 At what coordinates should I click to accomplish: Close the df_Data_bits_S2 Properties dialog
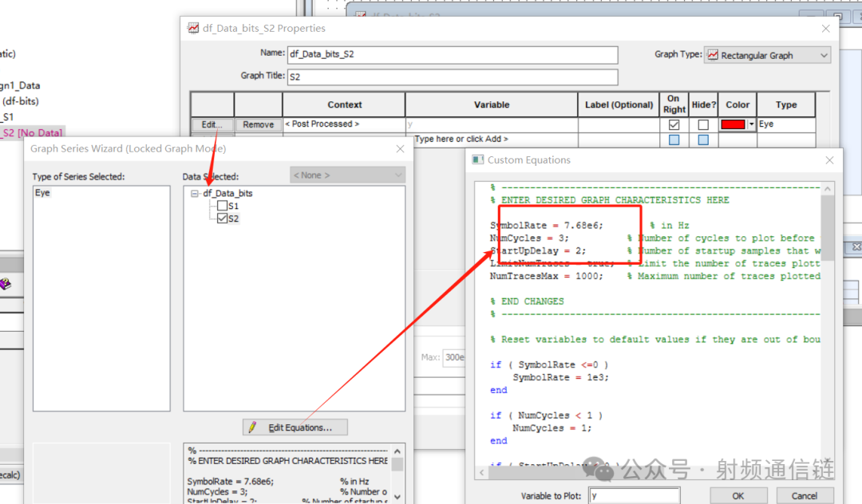(x=825, y=29)
